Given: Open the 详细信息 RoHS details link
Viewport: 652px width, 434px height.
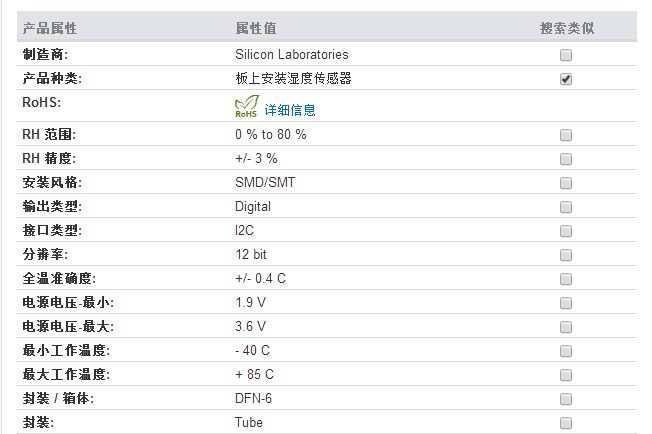Looking at the screenshot, I should tap(290, 110).
